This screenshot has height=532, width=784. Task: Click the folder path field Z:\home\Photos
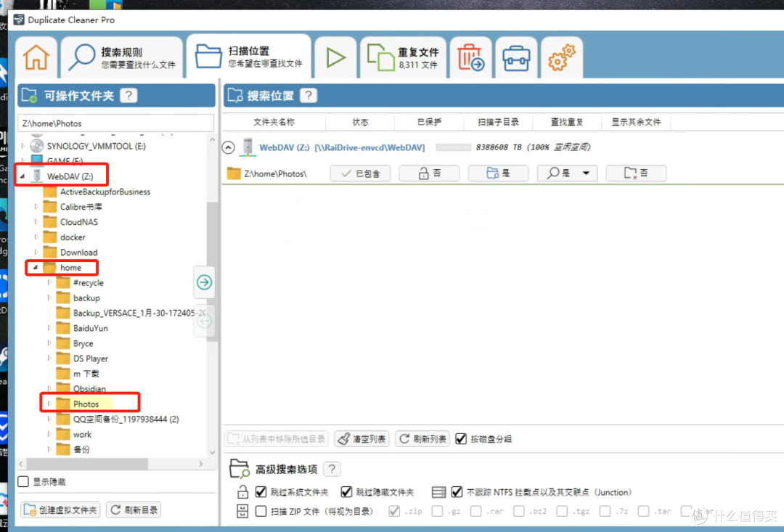point(115,123)
